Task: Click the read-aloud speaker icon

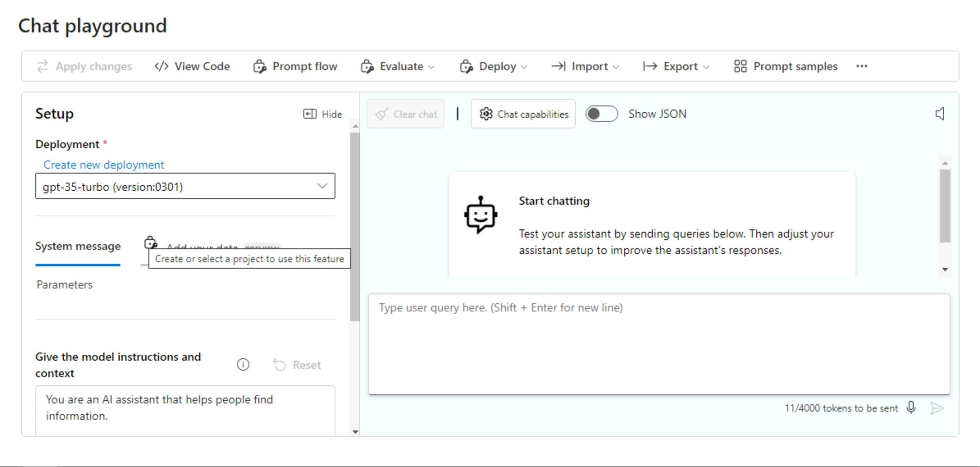Action: [x=940, y=114]
